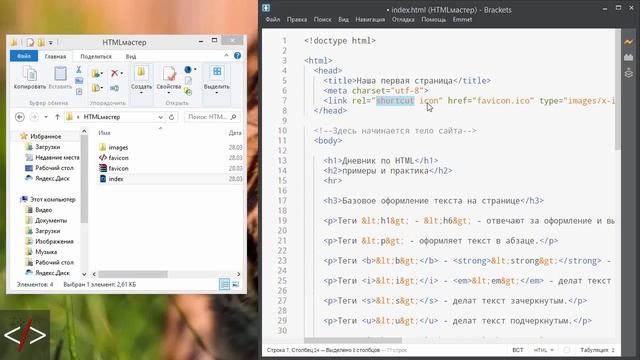Click the layers icon in Brackets right sidebar

pyautogui.click(x=628, y=73)
